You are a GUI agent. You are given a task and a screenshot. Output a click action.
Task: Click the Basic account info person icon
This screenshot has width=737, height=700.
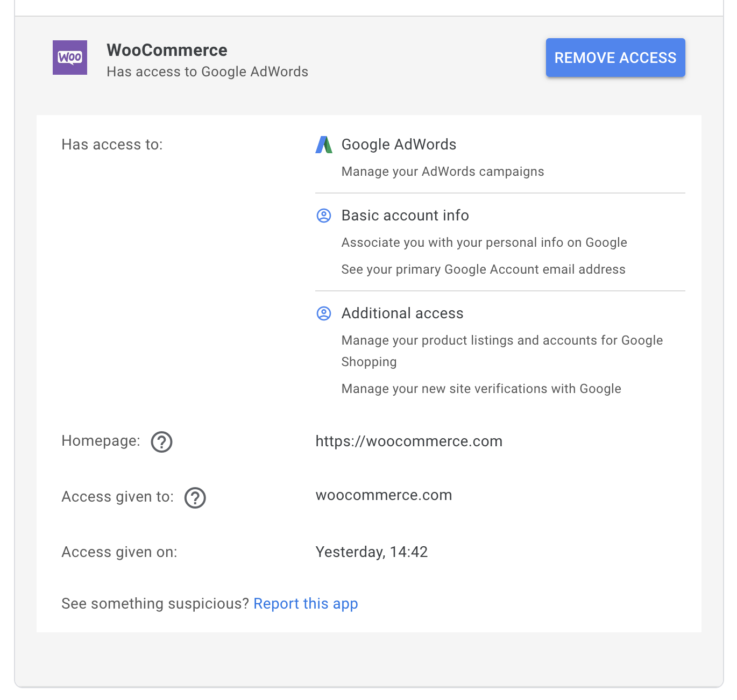click(324, 216)
